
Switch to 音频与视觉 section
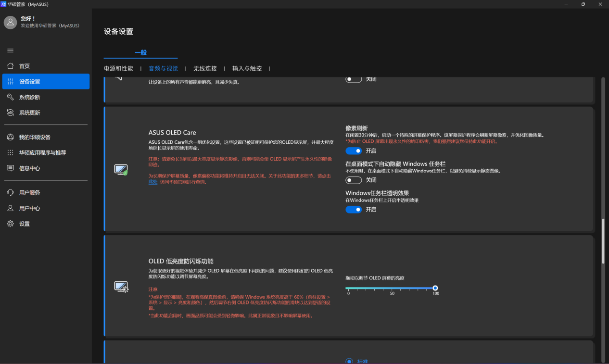pyautogui.click(x=163, y=69)
